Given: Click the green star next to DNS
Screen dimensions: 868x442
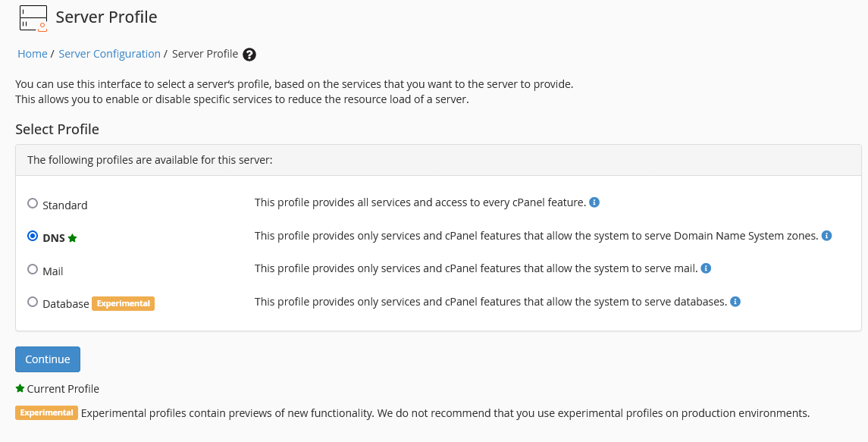Looking at the screenshot, I should [73, 238].
